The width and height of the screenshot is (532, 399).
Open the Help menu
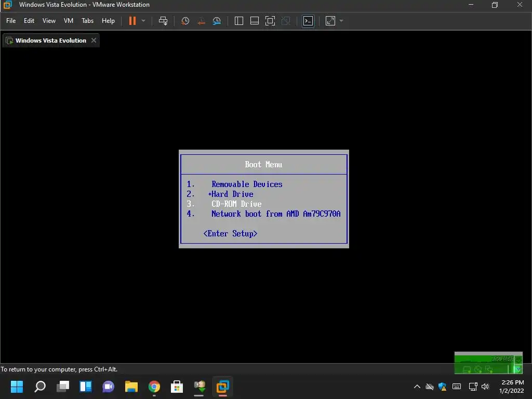click(x=108, y=21)
